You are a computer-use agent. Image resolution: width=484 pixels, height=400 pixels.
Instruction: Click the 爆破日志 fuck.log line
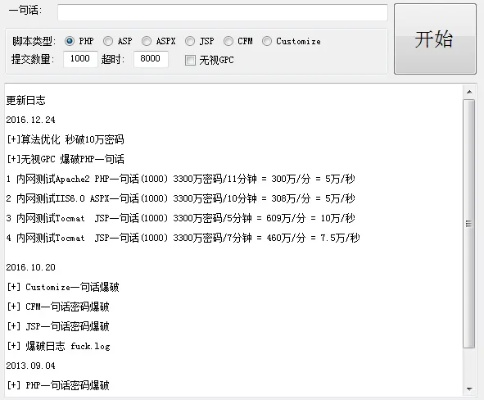point(58,346)
